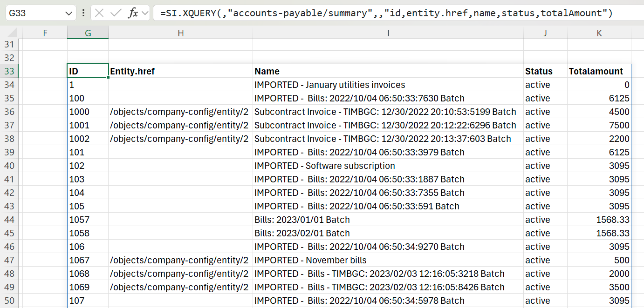Click the Enter checkmark formula icon
Viewport: 644px width, 308px height.
tap(116, 13)
